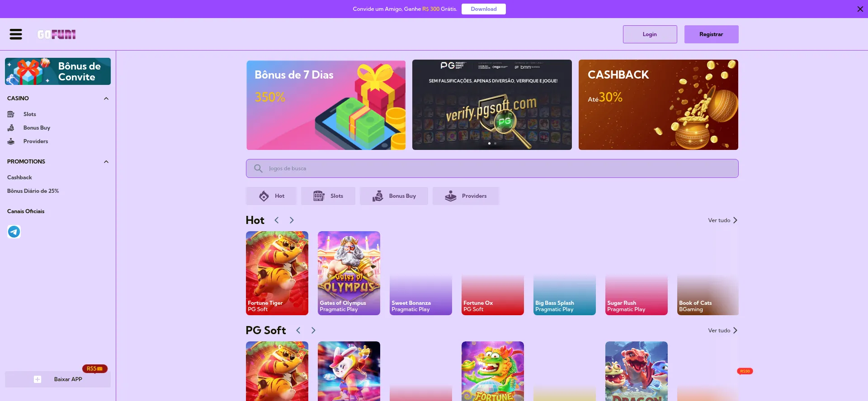The width and height of the screenshot is (868, 401).
Task: Open Bonus Buy from sidebar
Action: [x=37, y=128]
